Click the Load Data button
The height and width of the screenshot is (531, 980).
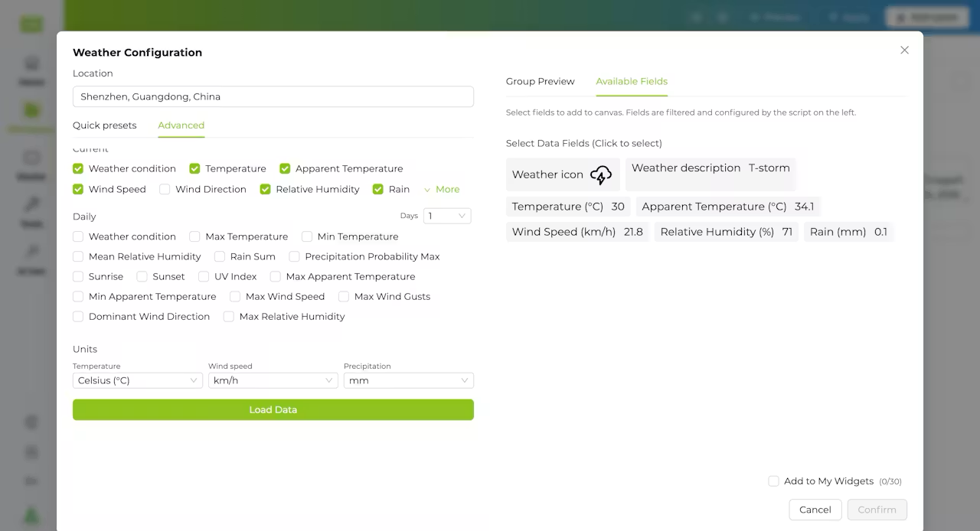[x=273, y=409]
